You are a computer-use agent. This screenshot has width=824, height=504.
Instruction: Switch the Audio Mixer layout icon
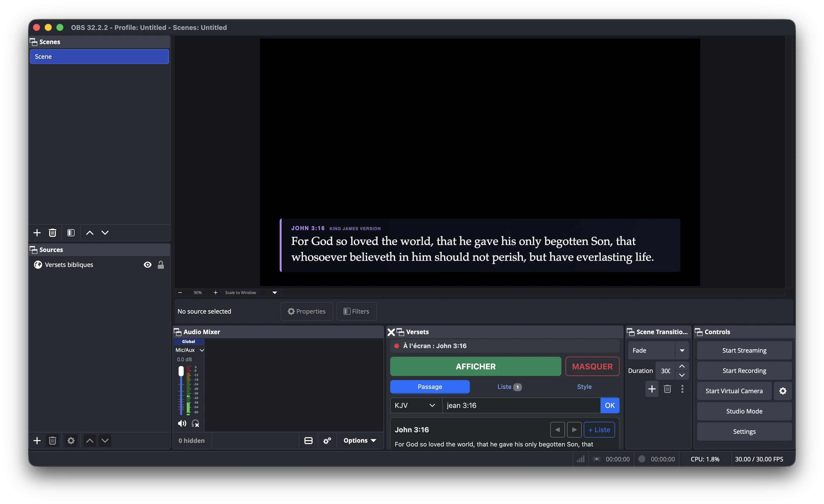click(308, 441)
